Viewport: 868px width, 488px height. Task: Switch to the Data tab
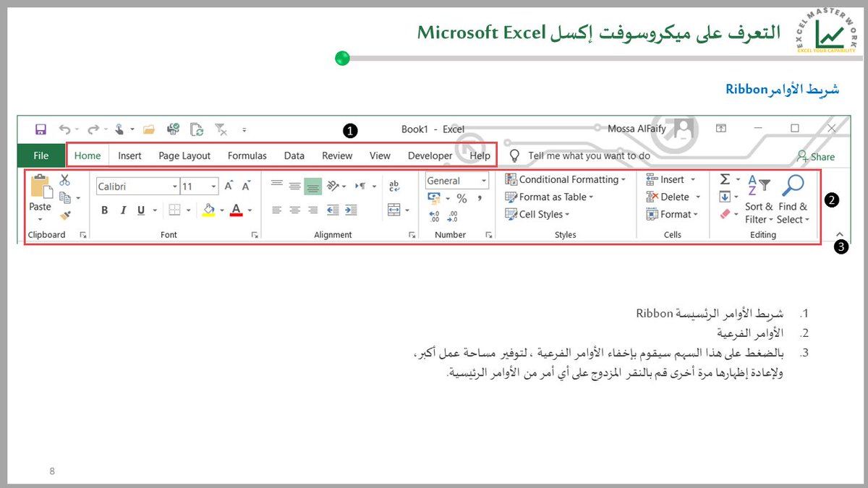[294, 155]
